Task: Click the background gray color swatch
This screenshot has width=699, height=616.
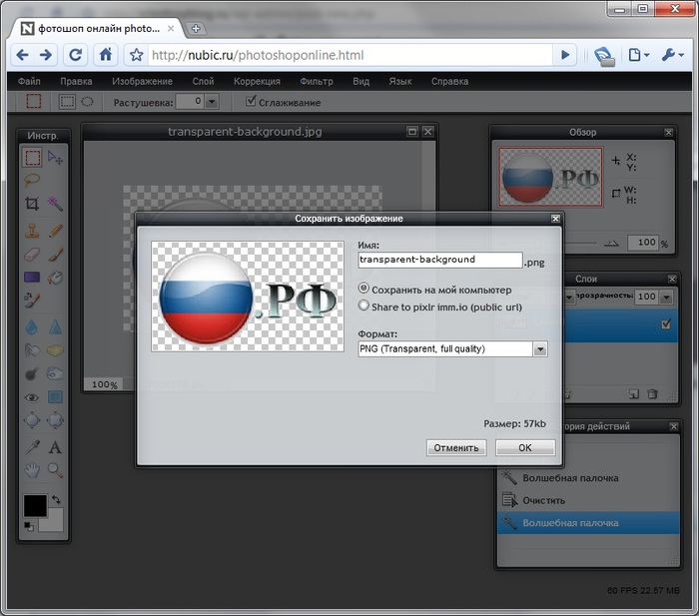Action: (x=54, y=522)
